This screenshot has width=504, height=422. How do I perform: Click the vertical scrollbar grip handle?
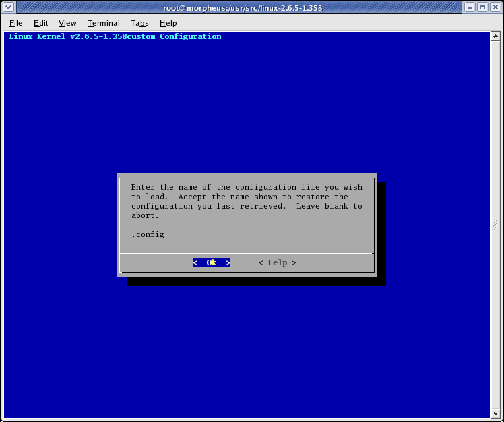coord(495,224)
